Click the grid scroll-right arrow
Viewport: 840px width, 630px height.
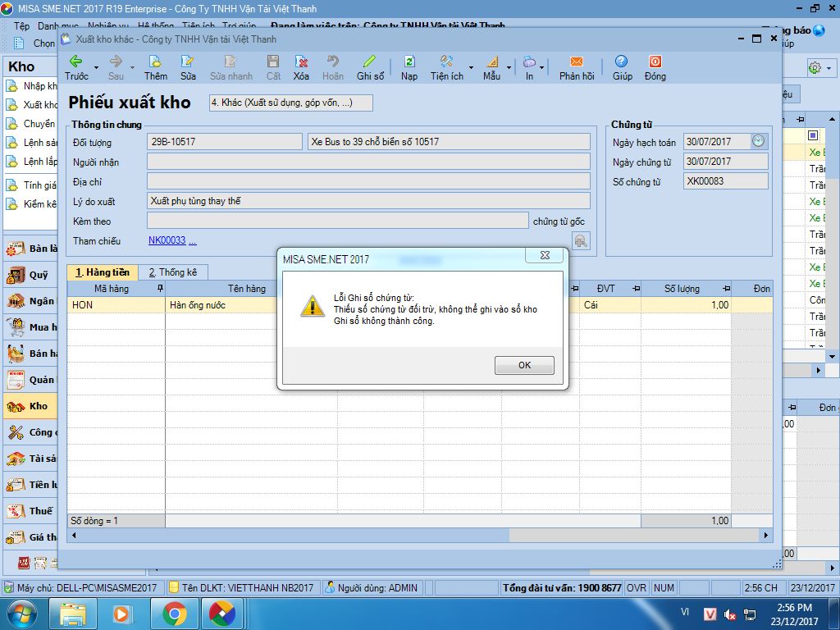click(766, 535)
